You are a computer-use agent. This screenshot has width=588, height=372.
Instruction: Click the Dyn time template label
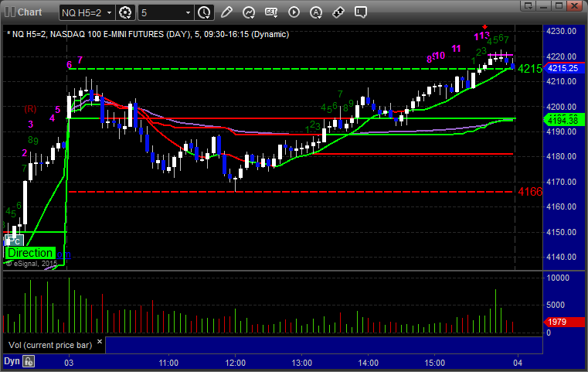point(12,361)
